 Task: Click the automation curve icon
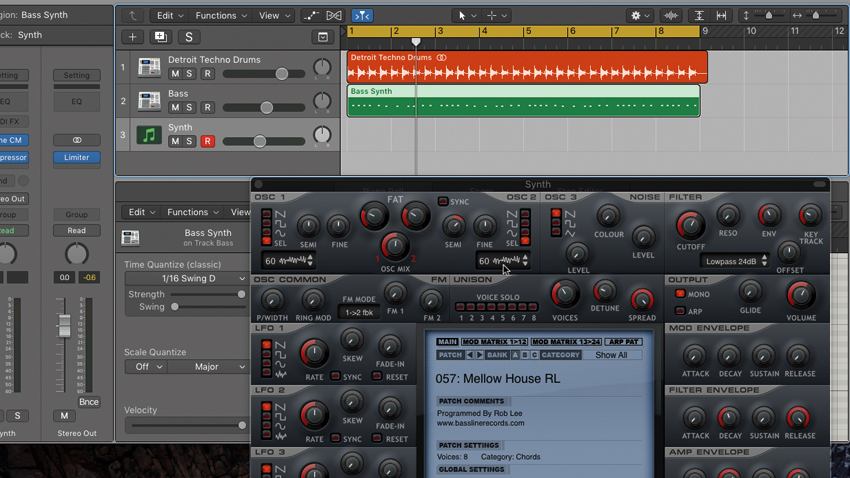pos(311,16)
